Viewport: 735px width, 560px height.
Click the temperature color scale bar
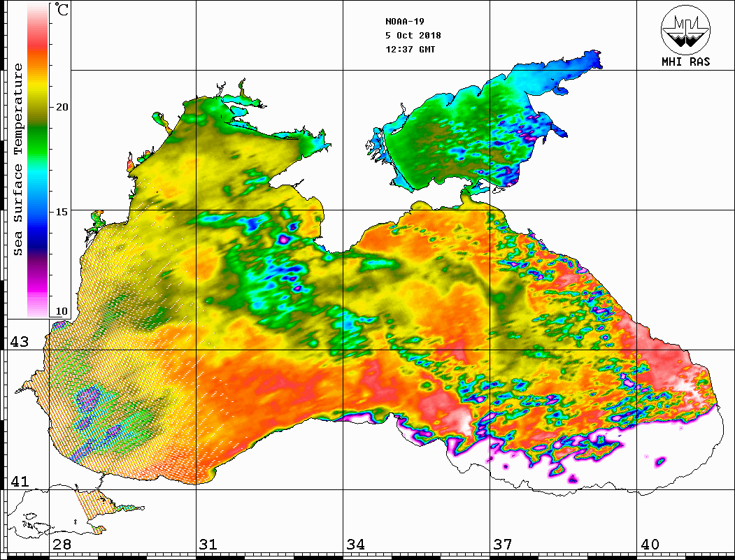click(x=38, y=161)
